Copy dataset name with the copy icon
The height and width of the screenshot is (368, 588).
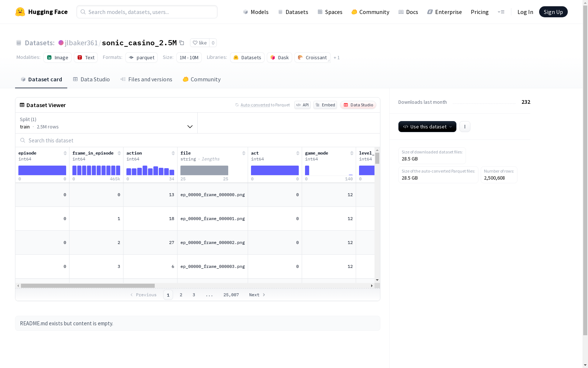tap(182, 43)
